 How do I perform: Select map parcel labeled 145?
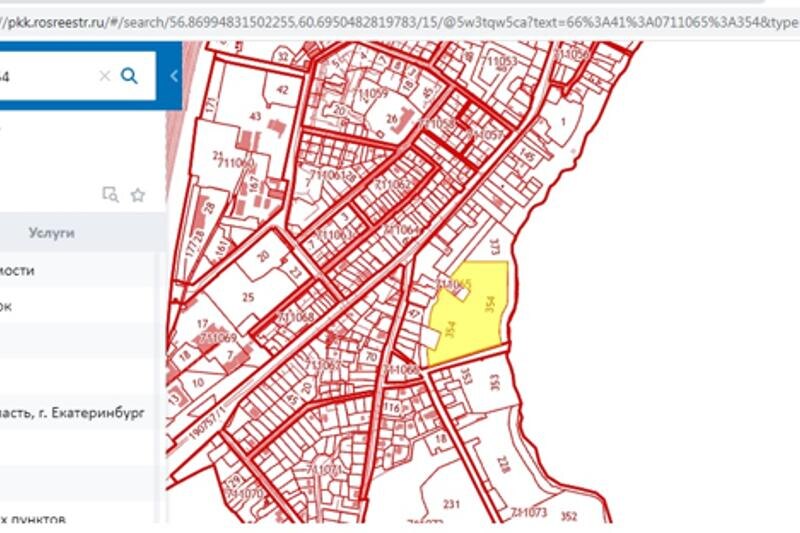point(528,154)
